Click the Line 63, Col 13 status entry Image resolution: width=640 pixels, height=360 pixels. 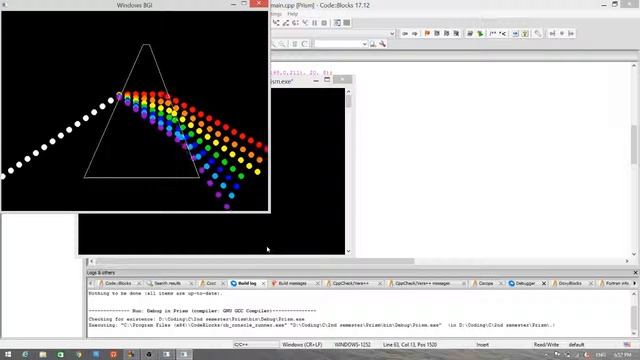[x=409, y=345]
